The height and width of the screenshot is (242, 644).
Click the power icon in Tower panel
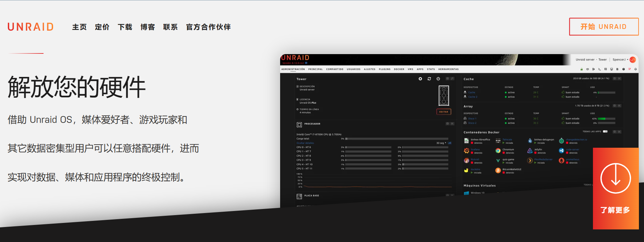pos(438,79)
